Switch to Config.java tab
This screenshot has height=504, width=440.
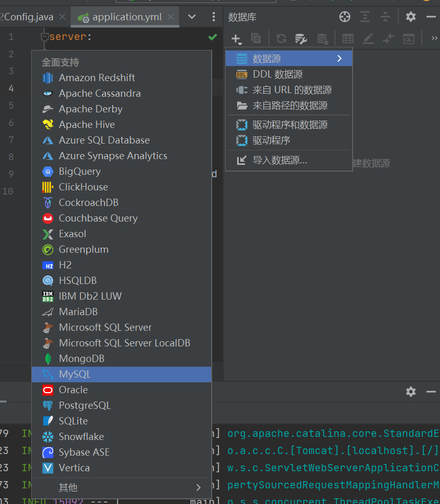(27, 17)
